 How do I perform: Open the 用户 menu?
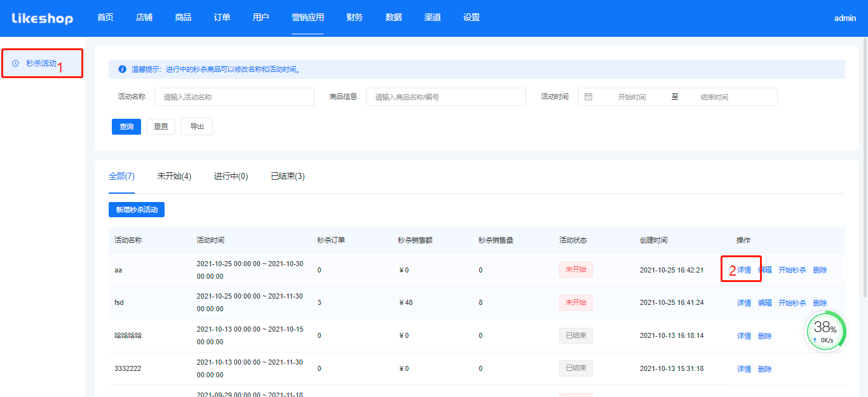261,18
